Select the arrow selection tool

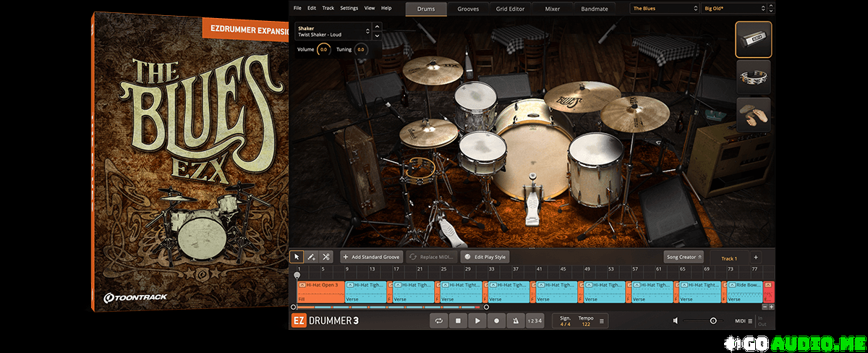pyautogui.click(x=296, y=257)
